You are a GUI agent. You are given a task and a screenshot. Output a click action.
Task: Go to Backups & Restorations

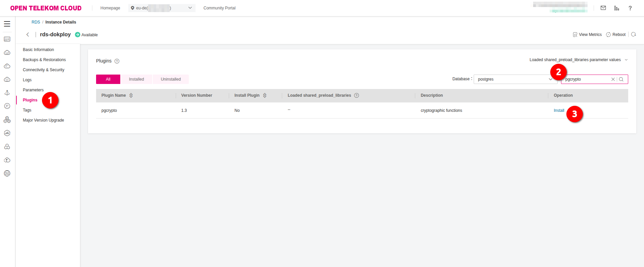tap(44, 60)
